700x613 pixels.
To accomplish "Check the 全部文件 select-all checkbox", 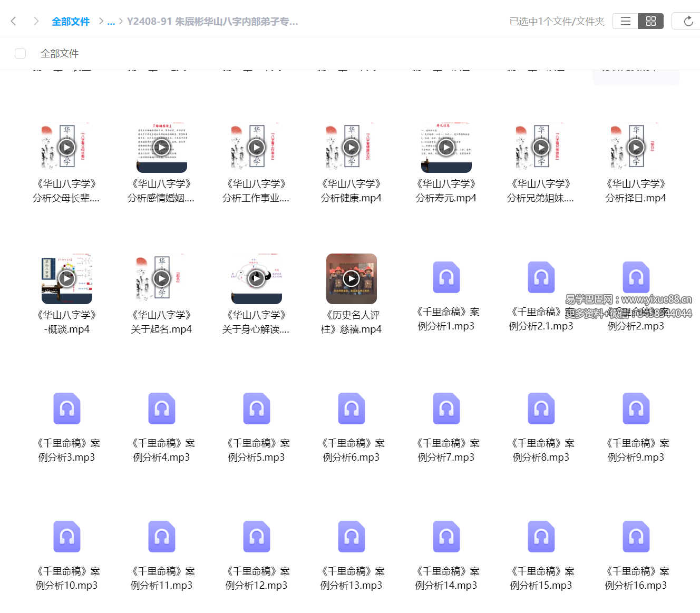I will point(20,53).
